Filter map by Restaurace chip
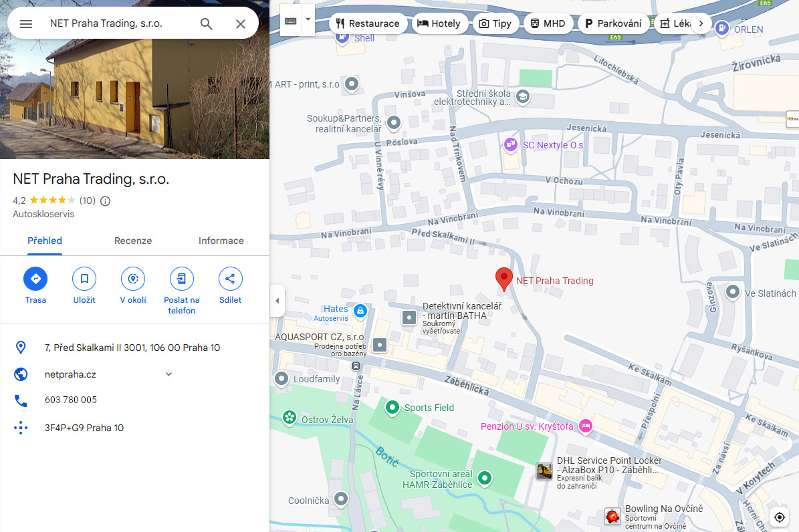Image resolution: width=799 pixels, height=532 pixels. pyautogui.click(x=368, y=23)
